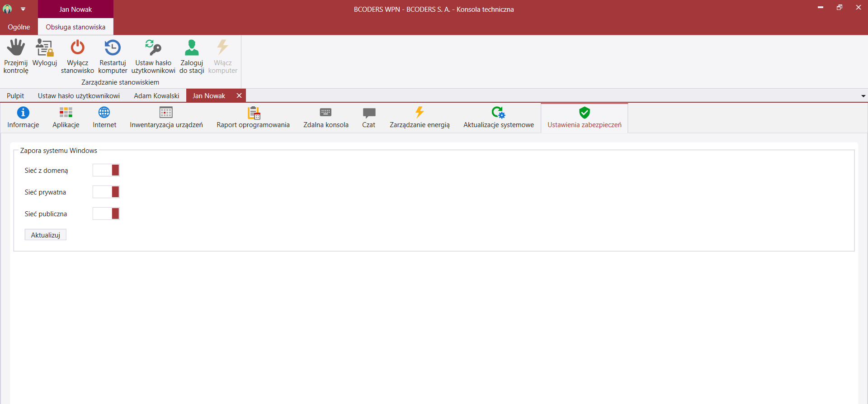Click the application logo icon in title bar
The image size is (868, 404).
click(x=7, y=9)
